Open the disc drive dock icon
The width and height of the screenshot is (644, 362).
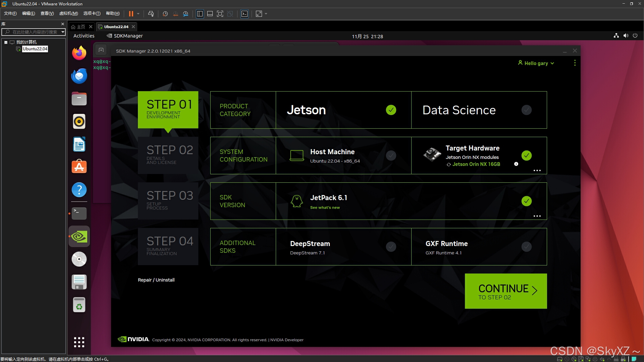[x=79, y=259]
